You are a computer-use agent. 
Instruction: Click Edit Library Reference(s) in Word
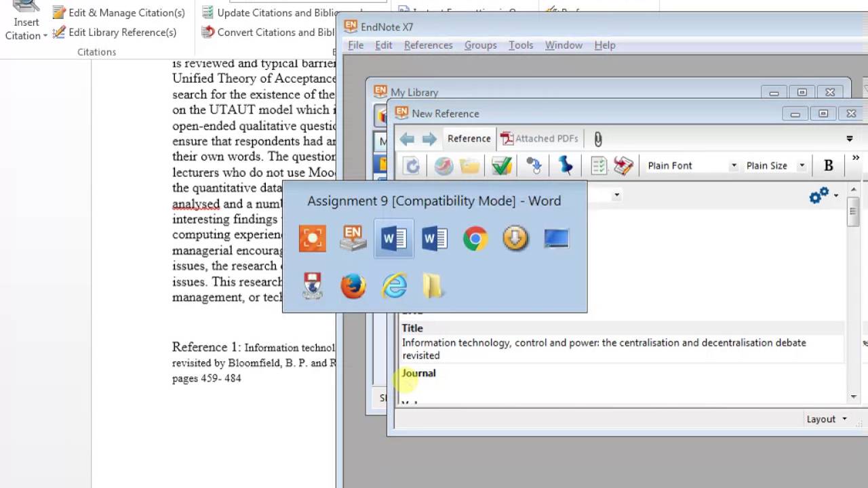coord(115,32)
